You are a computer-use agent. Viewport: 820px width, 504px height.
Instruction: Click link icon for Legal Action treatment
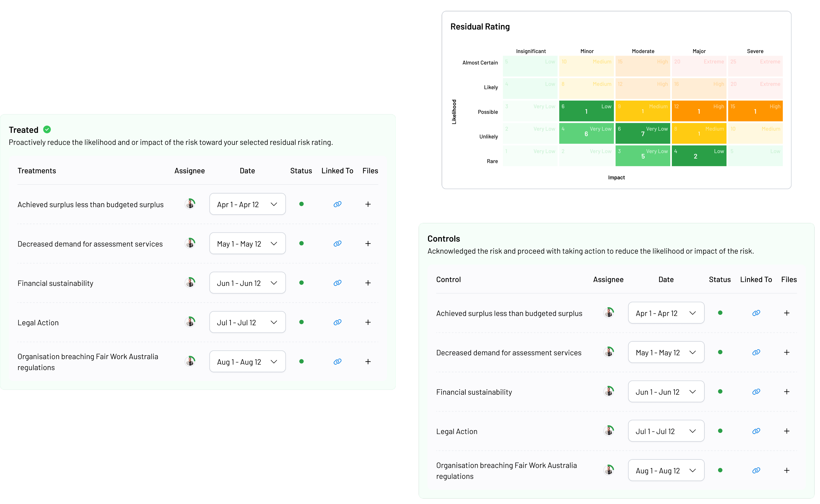point(337,322)
